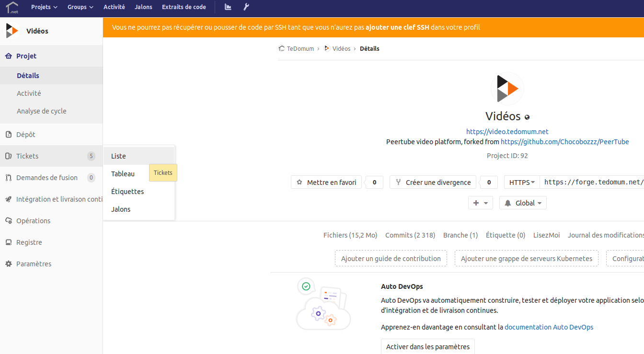The image size is (644, 354).
Task: Click the admin wrench icon
Action: 246,7
